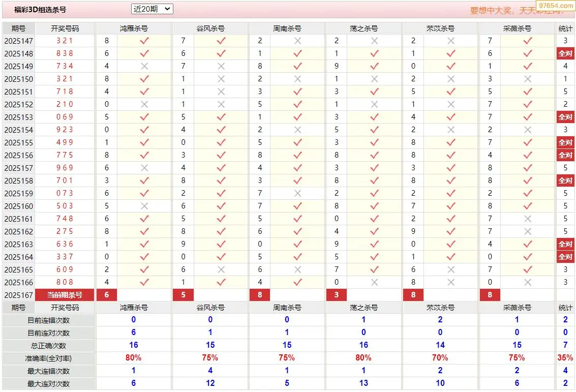
Task: Click the 统计 value 1 in row 2025150
Action: 565,79
